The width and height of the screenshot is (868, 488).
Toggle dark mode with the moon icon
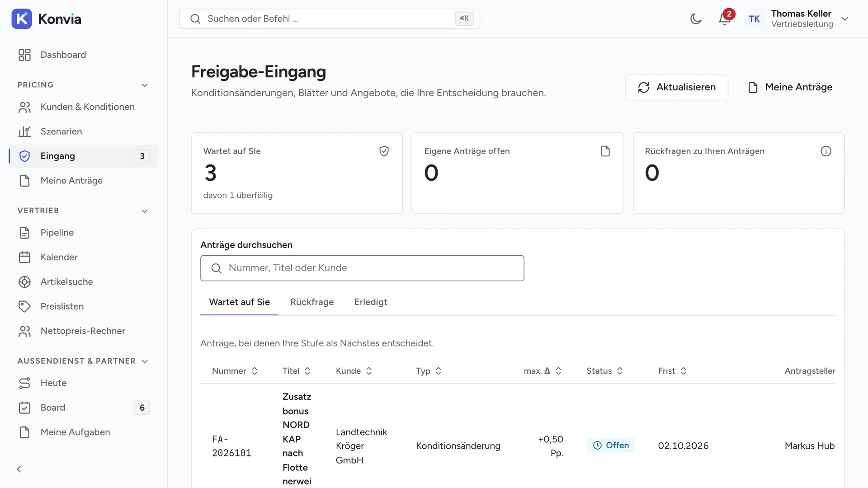pyautogui.click(x=696, y=19)
